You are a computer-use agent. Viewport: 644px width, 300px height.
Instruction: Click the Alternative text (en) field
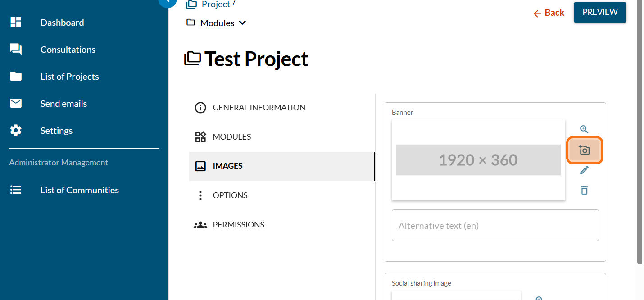click(x=495, y=225)
